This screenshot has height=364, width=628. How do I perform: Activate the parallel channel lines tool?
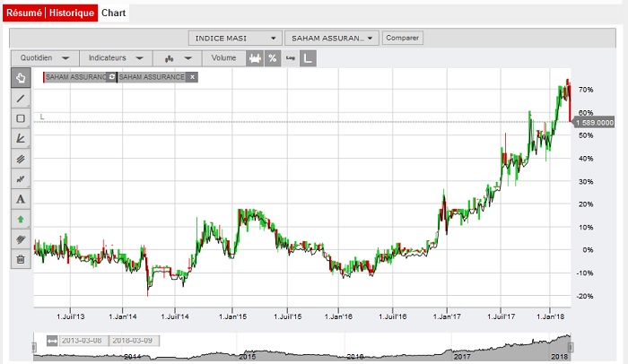[x=21, y=159]
